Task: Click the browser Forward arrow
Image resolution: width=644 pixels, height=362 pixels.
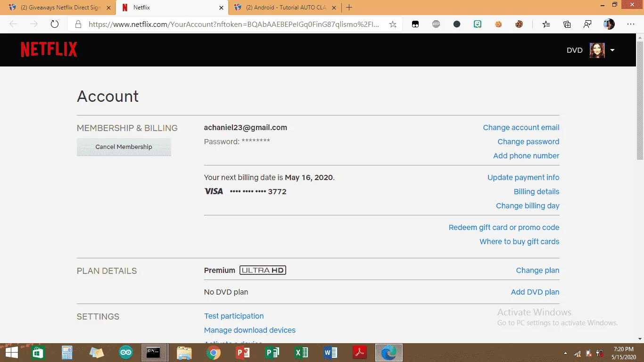Action: coord(33,24)
